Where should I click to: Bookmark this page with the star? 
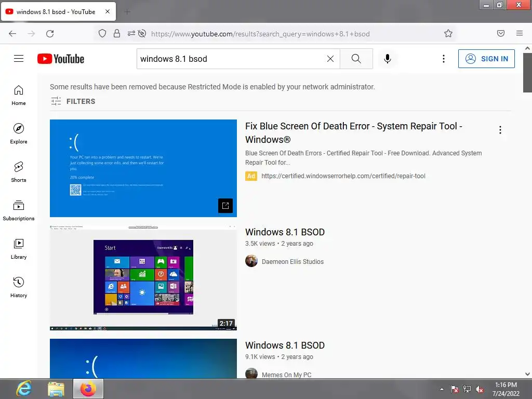[448, 33]
